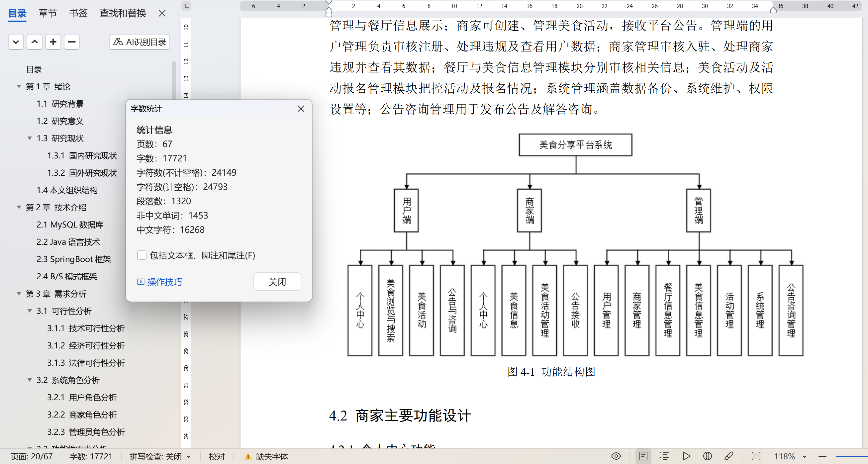Viewport: 868px width, 464px height.
Task: Click the minus button in outline toolbar
Action: [71, 42]
